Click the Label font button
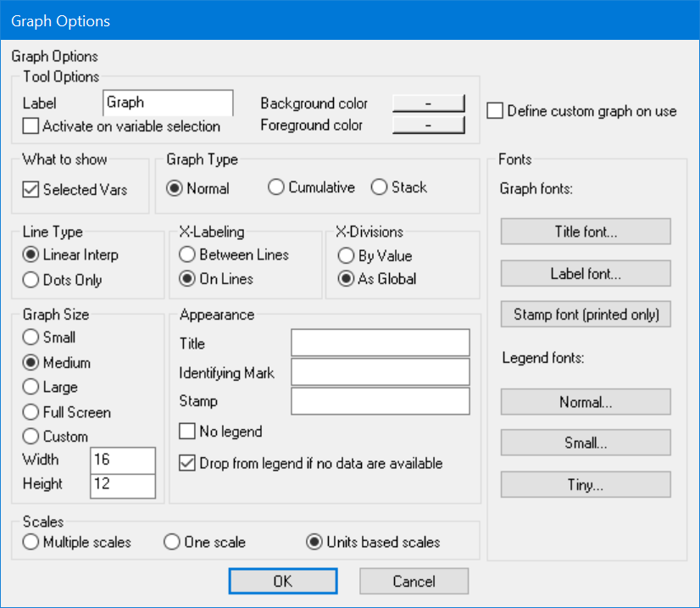The image size is (700, 608). click(585, 273)
